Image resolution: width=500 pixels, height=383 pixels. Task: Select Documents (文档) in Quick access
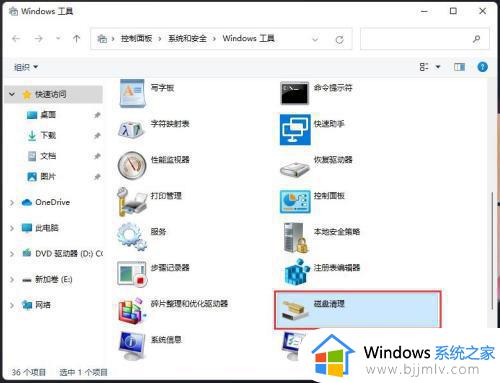tap(48, 156)
